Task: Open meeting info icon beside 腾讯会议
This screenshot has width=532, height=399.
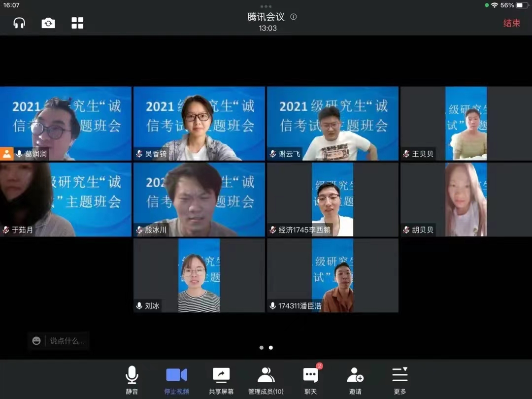Action: (294, 17)
